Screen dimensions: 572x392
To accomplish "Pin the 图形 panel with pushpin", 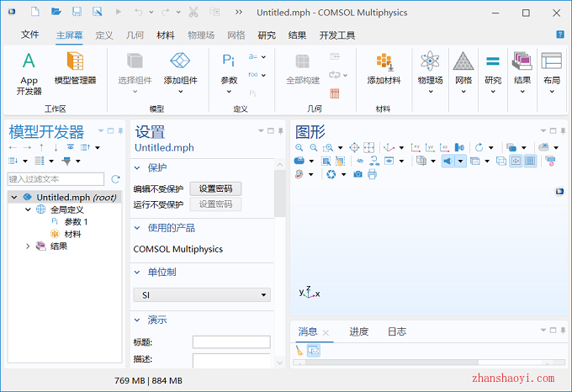I will [x=564, y=131].
